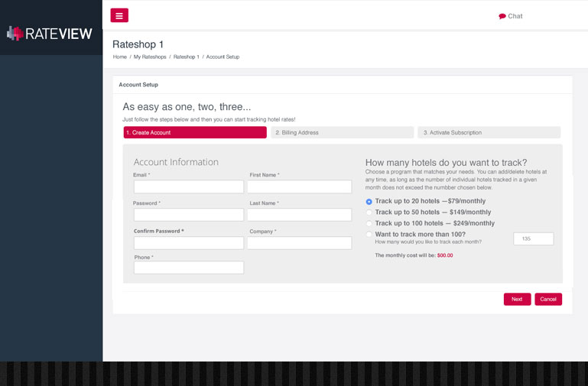Navigate to Home breadcrumb link
Viewport: 588px width, 386px height.
point(120,57)
